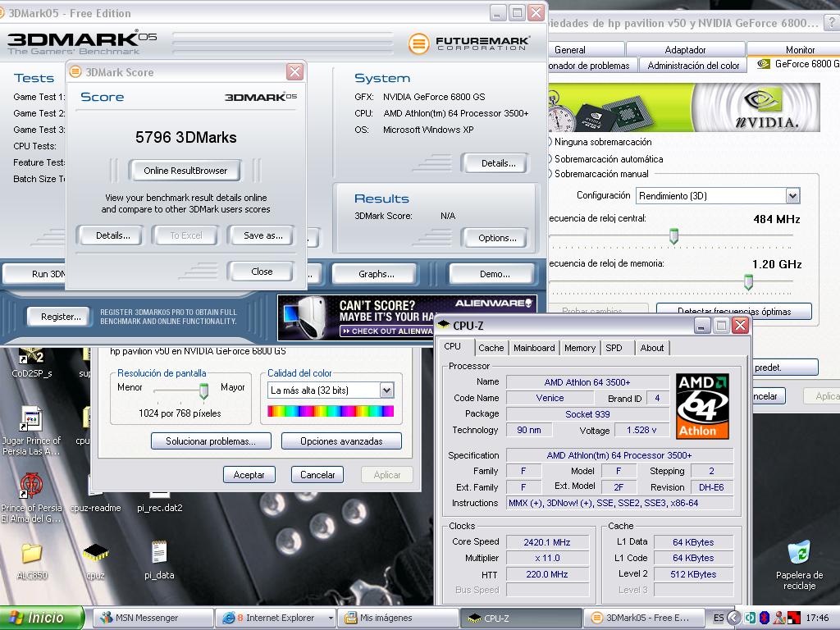Open the Rendimiento (3D) configuration dropdown

(792, 196)
